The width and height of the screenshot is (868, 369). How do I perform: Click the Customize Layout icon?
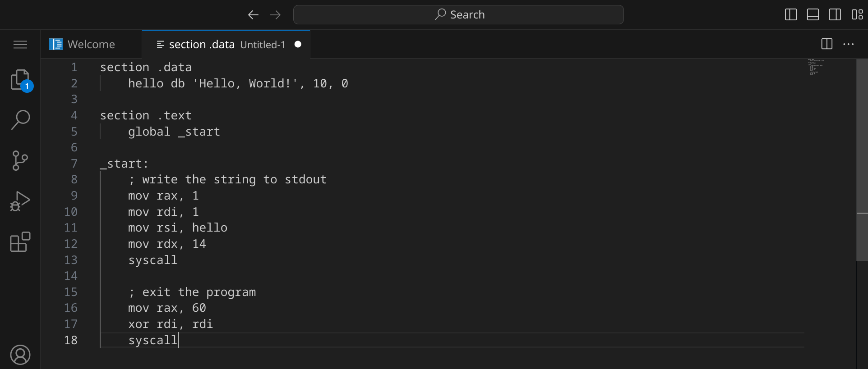coord(857,15)
